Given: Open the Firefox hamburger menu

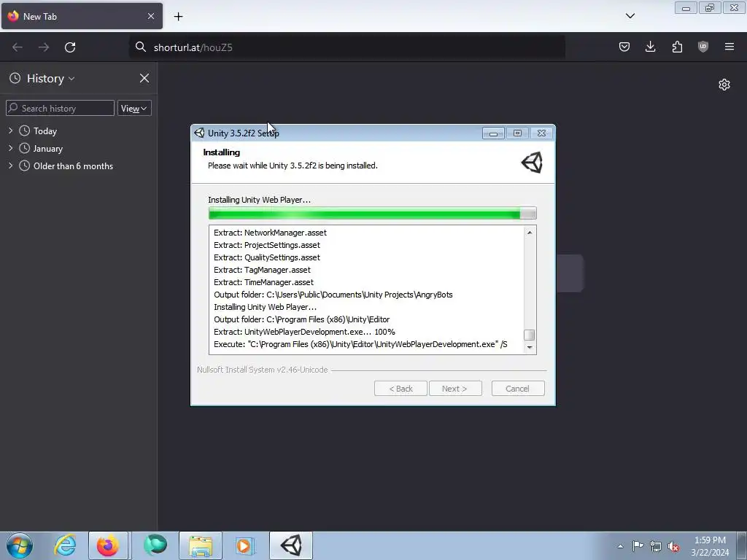Looking at the screenshot, I should point(729,47).
